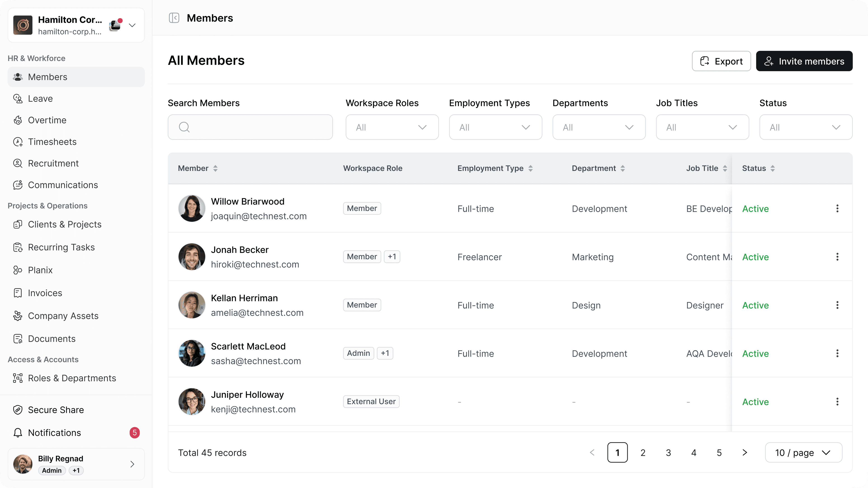
Task: Change the 10 / page size selector
Action: (x=803, y=452)
